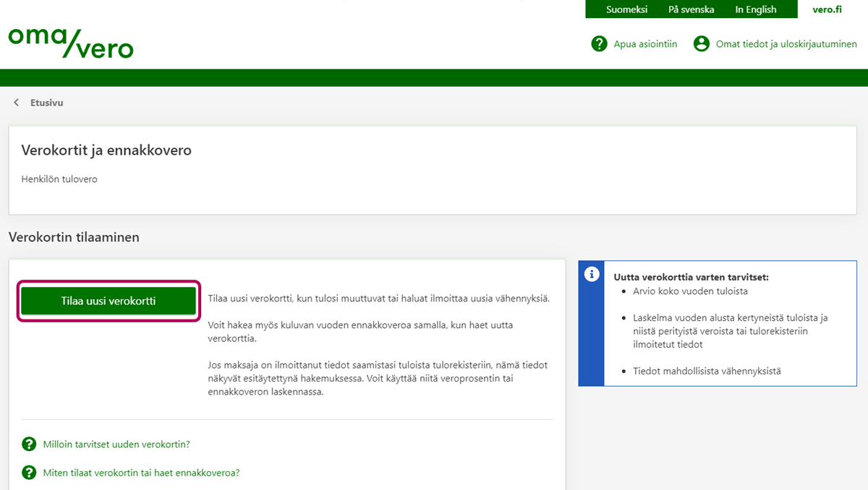Open Apua asiointiin help text link
The height and width of the screenshot is (490, 868).
click(645, 44)
